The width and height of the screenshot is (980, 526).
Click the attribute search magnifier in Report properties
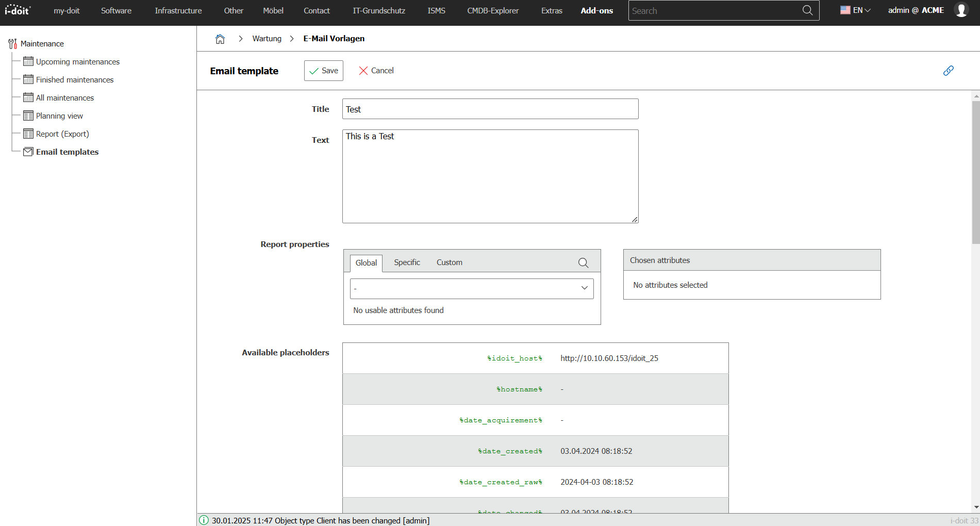click(x=583, y=262)
